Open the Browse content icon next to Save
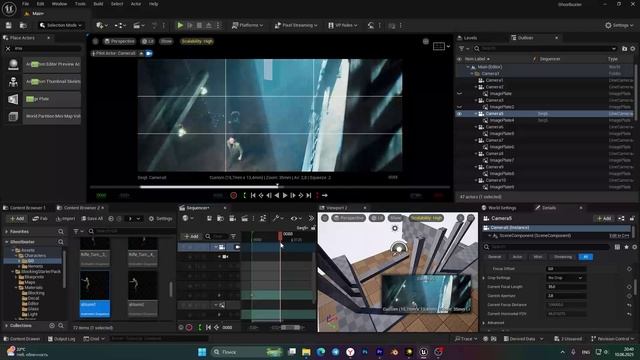Viewport: 640px width, 360px height. [x=23, y=25]
